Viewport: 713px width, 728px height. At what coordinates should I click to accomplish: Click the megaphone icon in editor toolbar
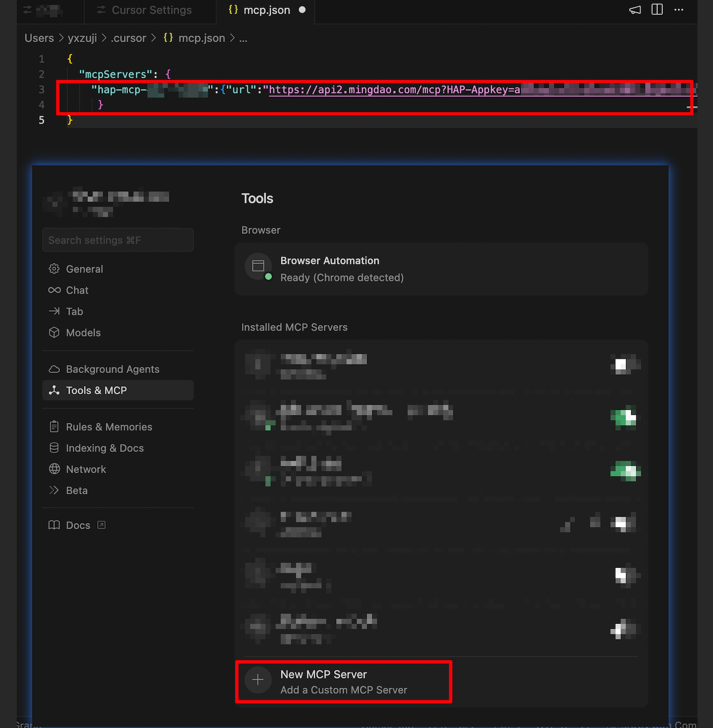click(635, 10)
